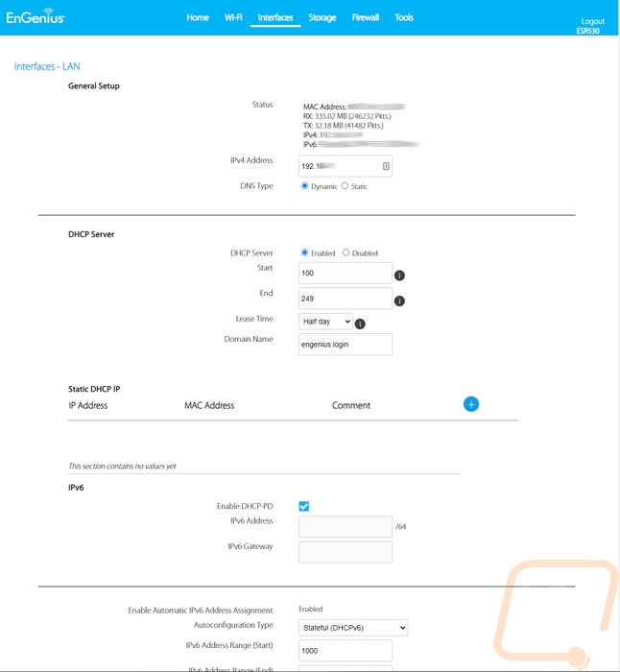Click the Logout link

592,21
